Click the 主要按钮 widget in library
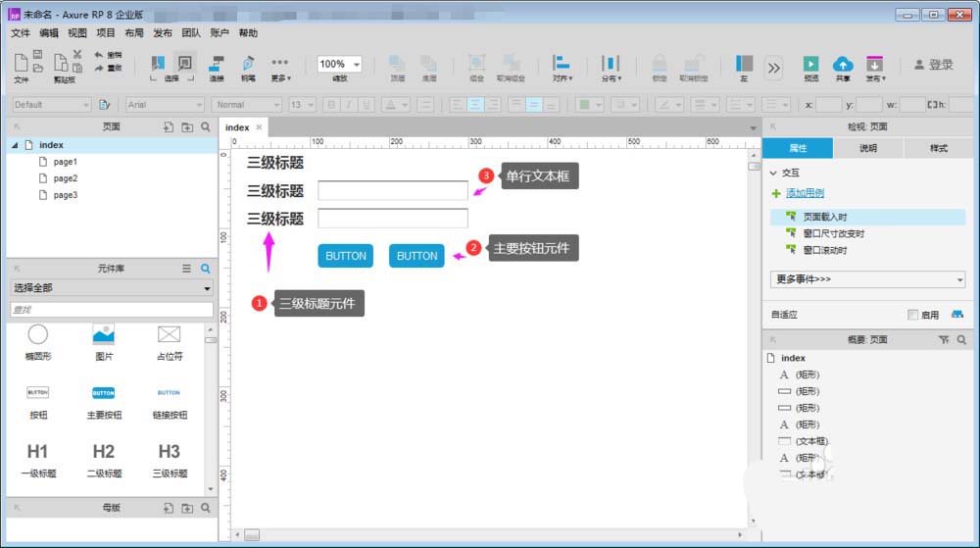 (x=104, y=402)
